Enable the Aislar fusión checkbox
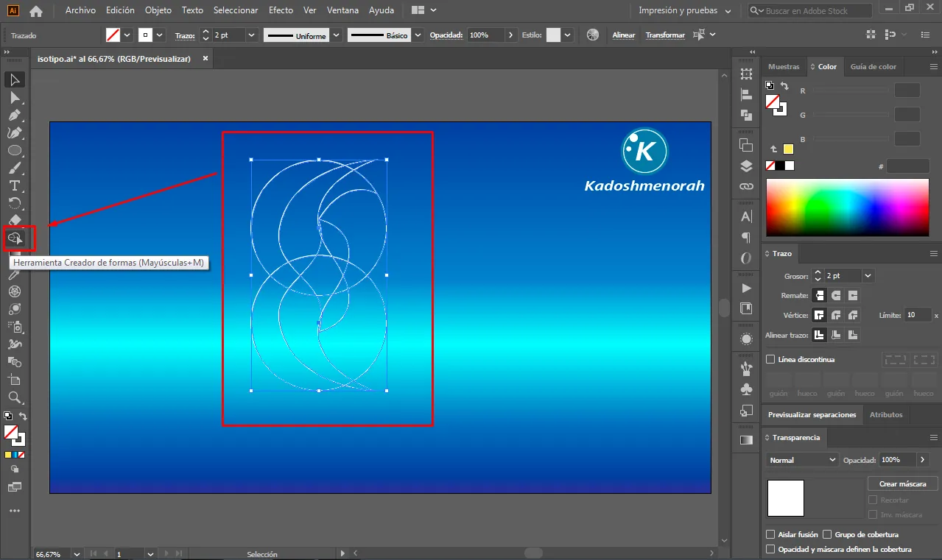 (x=770, y=534)
